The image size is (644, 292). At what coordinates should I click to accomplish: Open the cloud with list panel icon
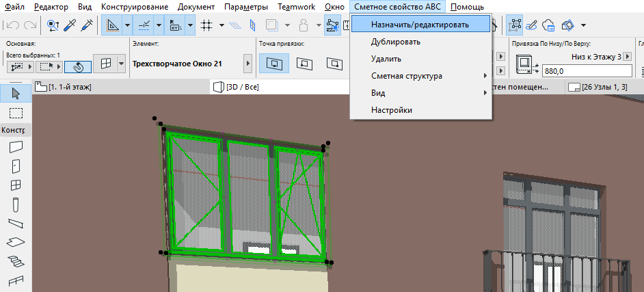[x=549, y=25]
